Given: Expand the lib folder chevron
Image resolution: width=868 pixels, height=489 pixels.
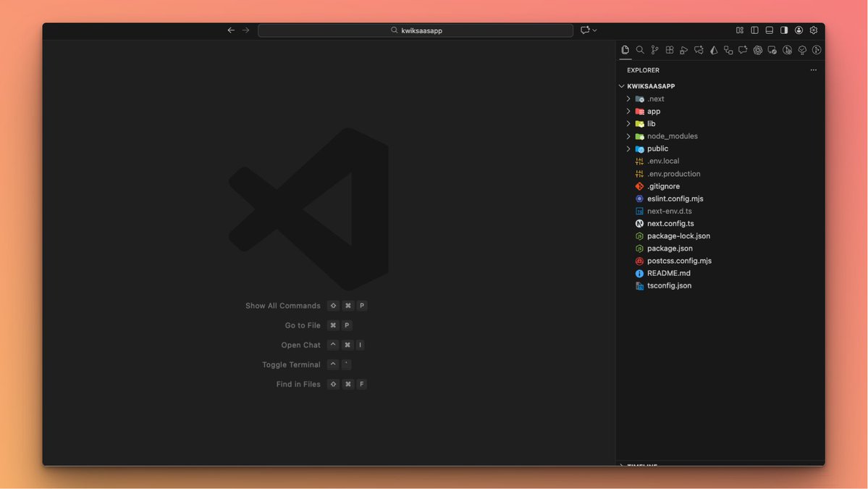Looking at the screenshot, I should pos(628,123).
